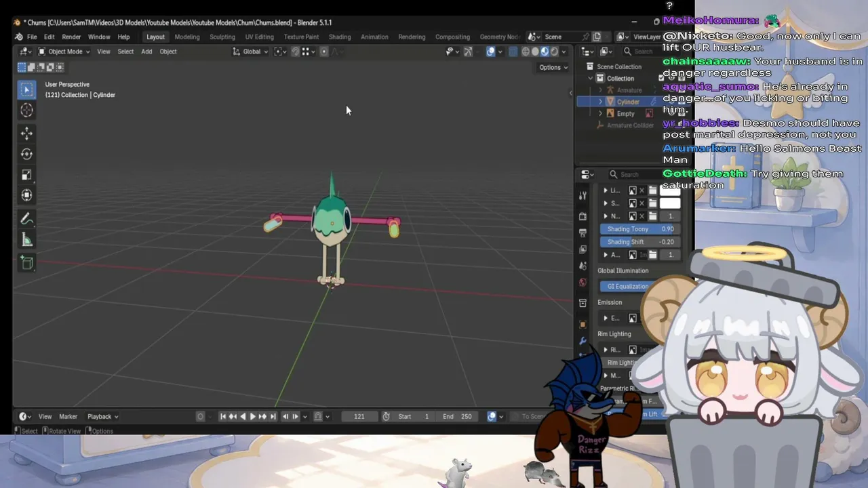Open the Tool properties tab

click(583, 196)
